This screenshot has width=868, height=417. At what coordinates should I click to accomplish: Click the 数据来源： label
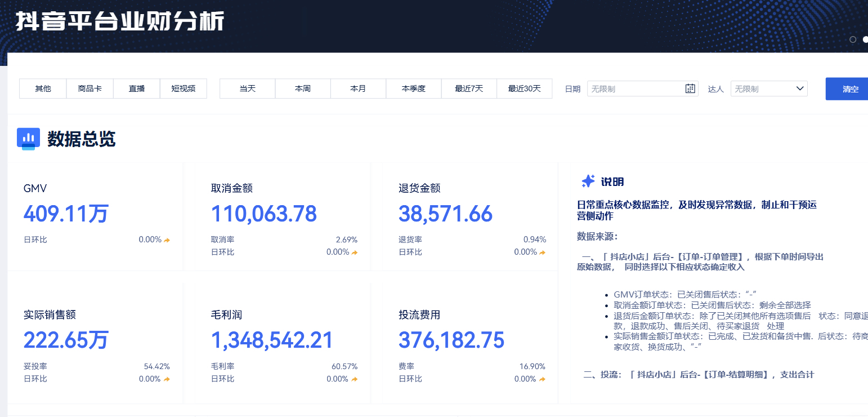point(597,236)
